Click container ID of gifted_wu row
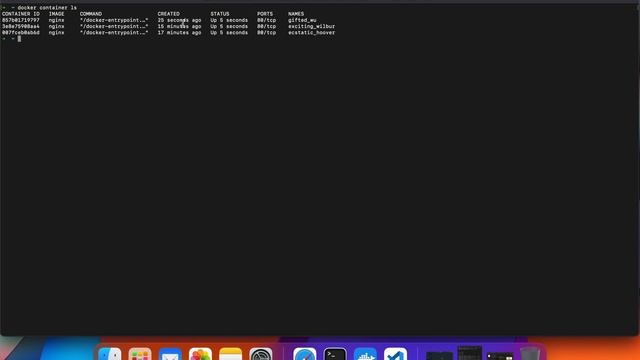This screenshot has width=640, height=360. pos(21,20)
